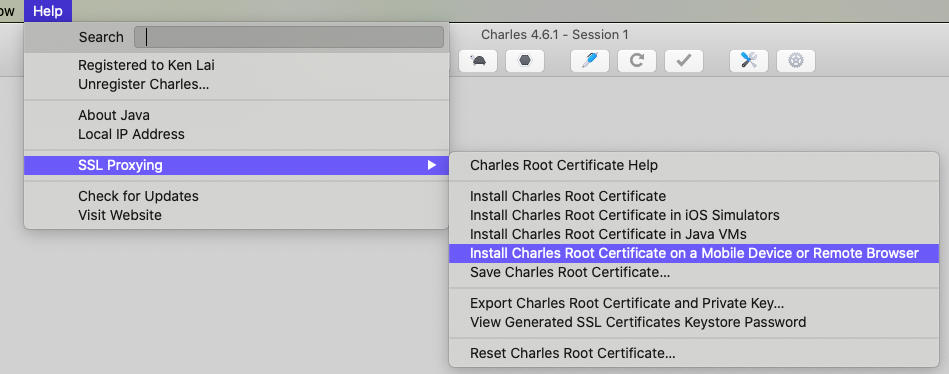This screenshot has width=949, height=374.
Task: Select Registered to Ken Lai entry
Action: [236, 65]
